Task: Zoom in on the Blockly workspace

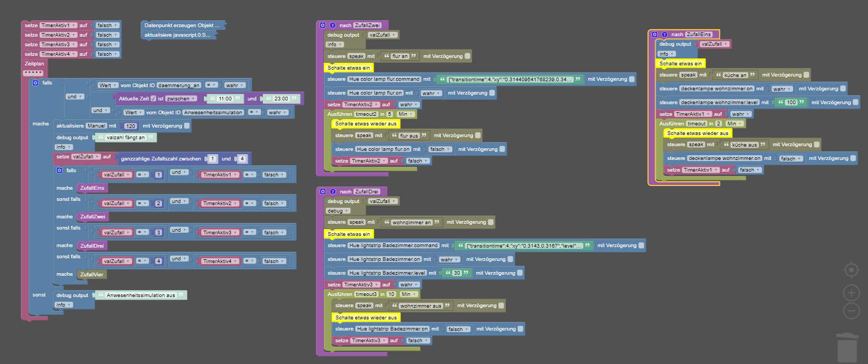Action: [x=852, y=292]
